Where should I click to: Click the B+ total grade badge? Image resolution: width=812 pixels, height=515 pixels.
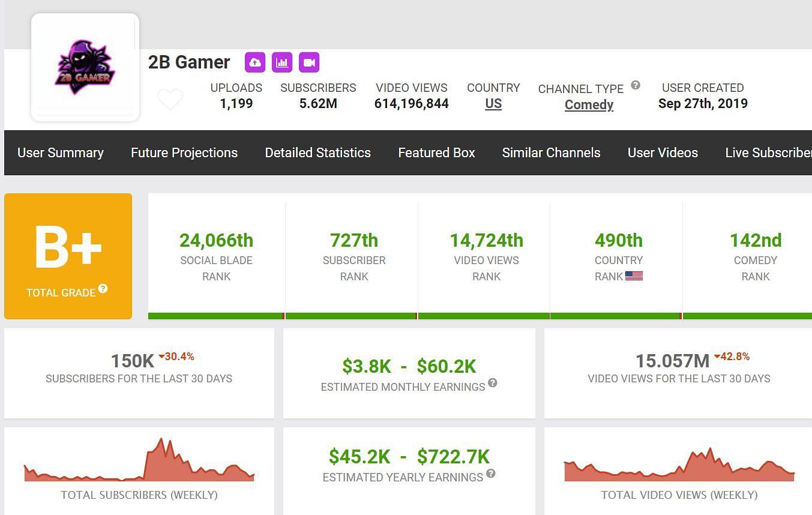(68, 256)
